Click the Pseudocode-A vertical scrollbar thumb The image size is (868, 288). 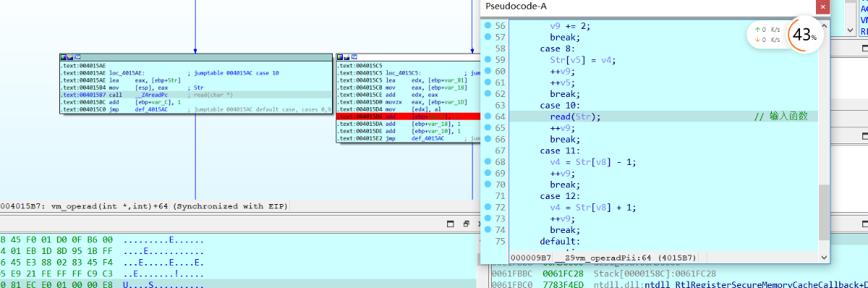point(824,212)
